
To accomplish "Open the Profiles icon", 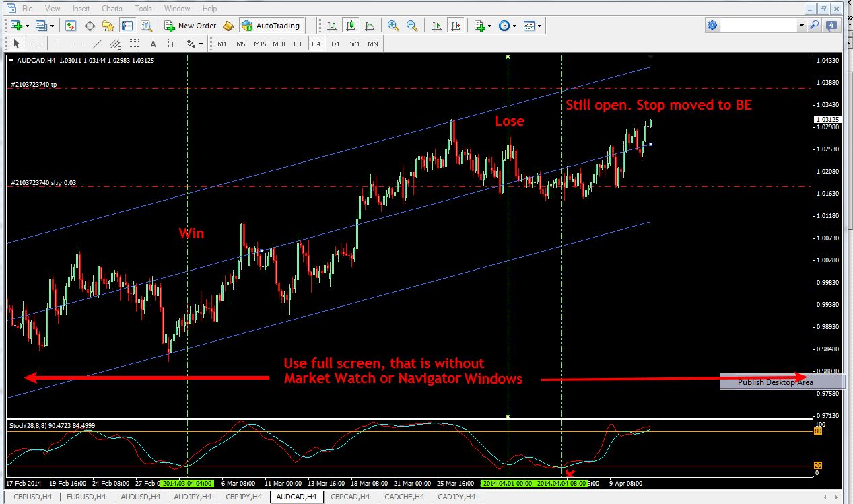I will coord(41,26).
